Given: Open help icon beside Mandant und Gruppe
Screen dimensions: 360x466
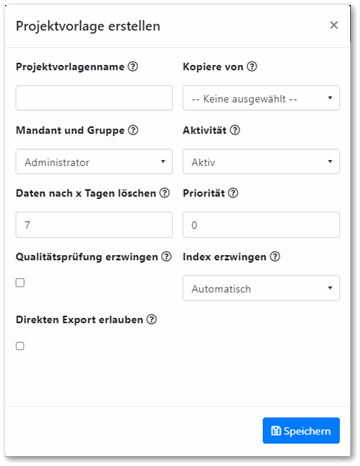Looking at the screenshot, I should pos(133,130).
